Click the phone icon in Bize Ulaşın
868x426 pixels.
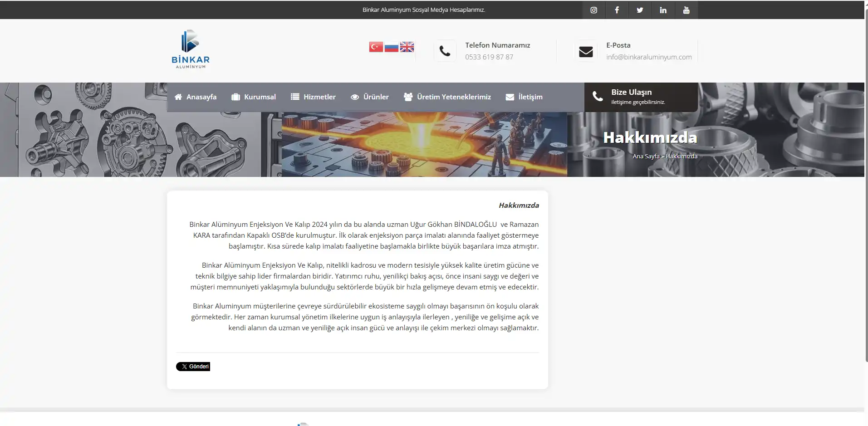598,96
